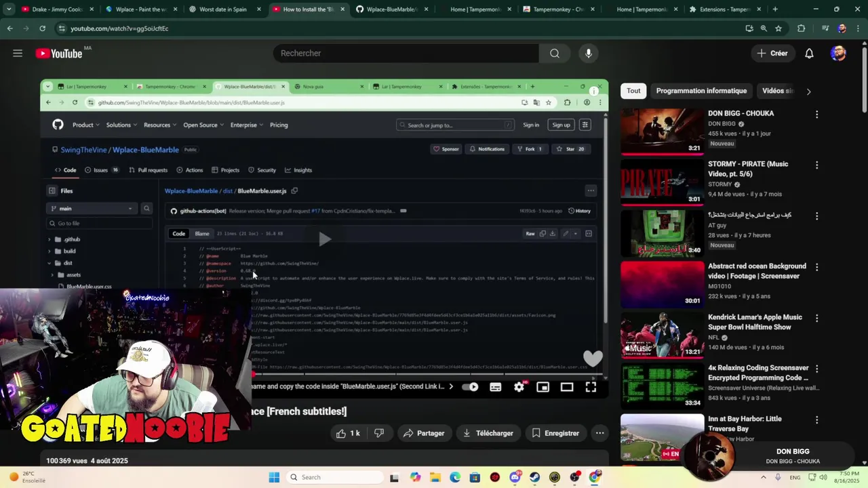This screenshot has width=868, height=488.
Task: Toggle the miniplayer button
Action: pos(542,387)
